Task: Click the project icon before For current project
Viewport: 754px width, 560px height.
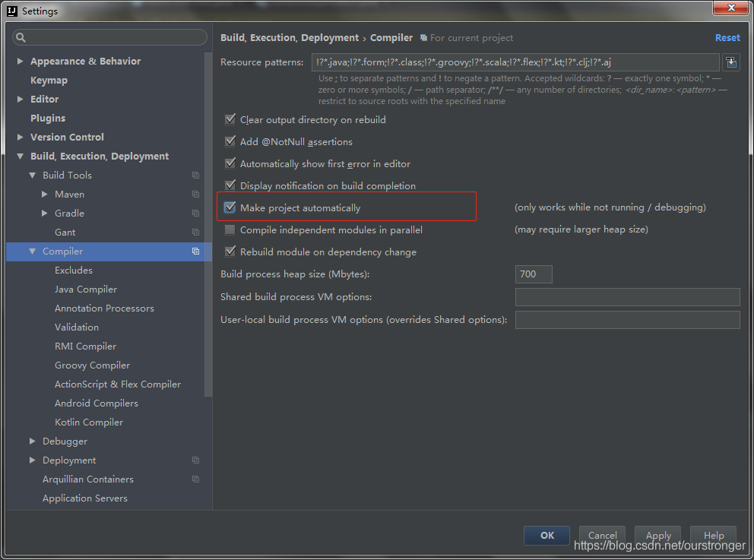Action: pos(423,37)
